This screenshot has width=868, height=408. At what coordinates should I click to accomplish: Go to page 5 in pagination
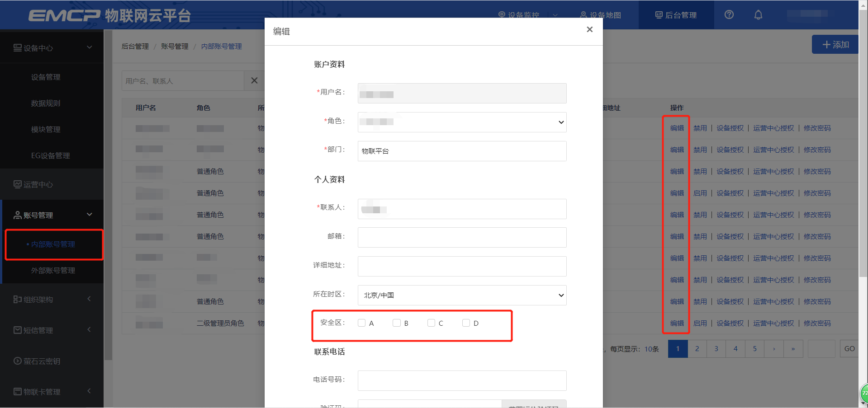[x=754, y=348]
